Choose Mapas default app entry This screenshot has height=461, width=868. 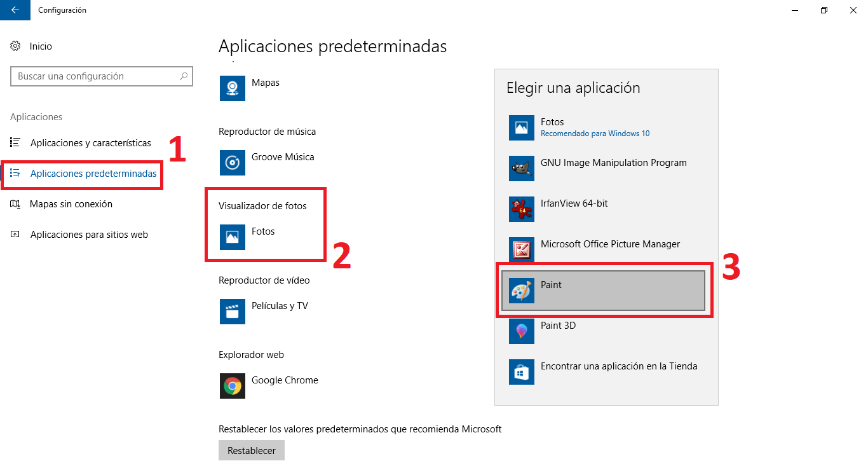point(266,83)
